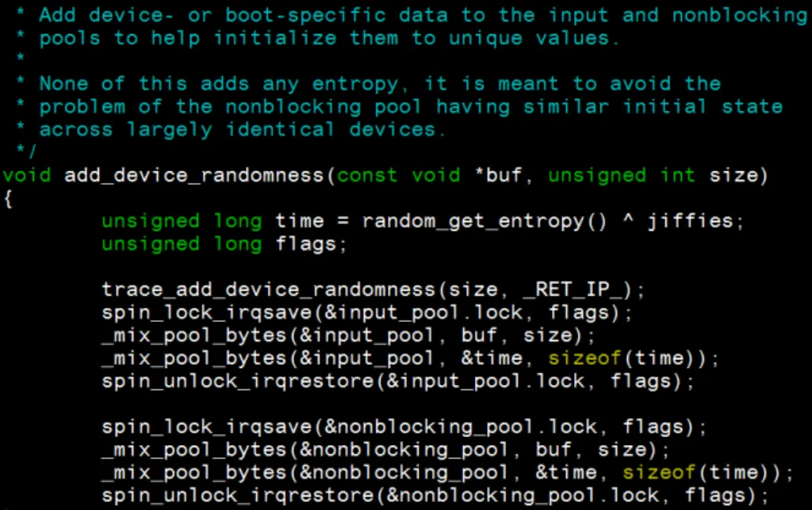The height and width of the screenshot is (510, 812).
Task: Click the const keyword in the signature
Action: [367, 175]
